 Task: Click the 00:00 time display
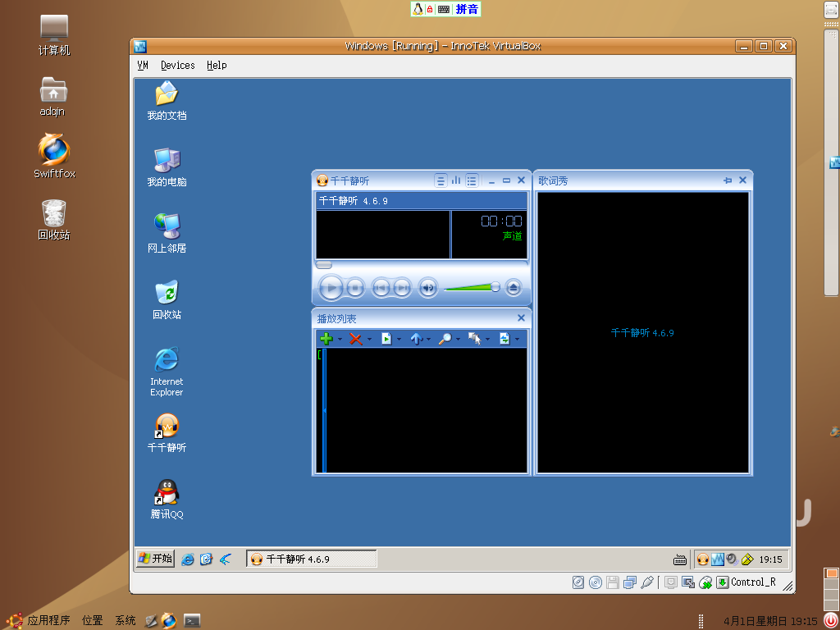[501, 221]
